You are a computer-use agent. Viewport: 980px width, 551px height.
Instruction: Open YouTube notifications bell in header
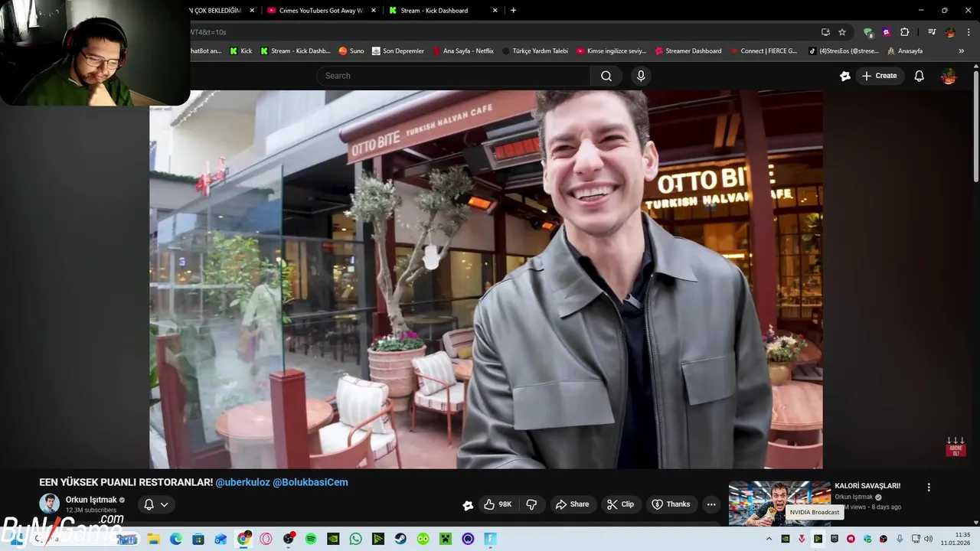920,76
